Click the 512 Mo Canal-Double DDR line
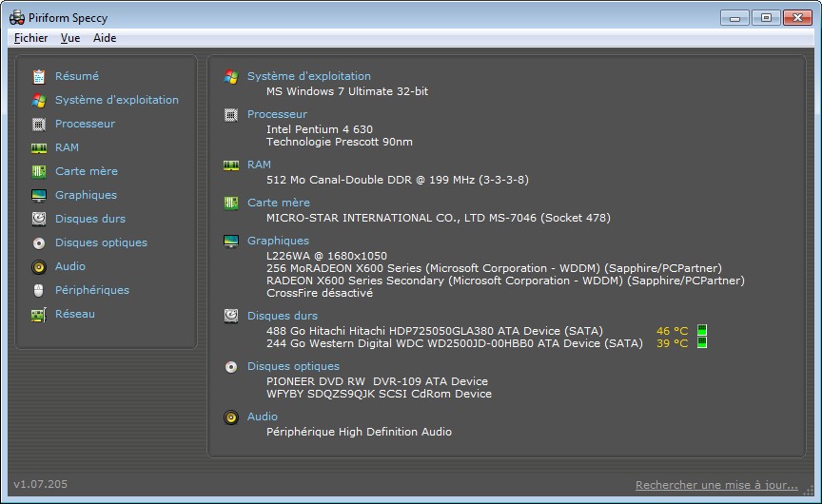The width and height of the screenshot is (822, 504). pyautogui.click(x=398, y=180)
